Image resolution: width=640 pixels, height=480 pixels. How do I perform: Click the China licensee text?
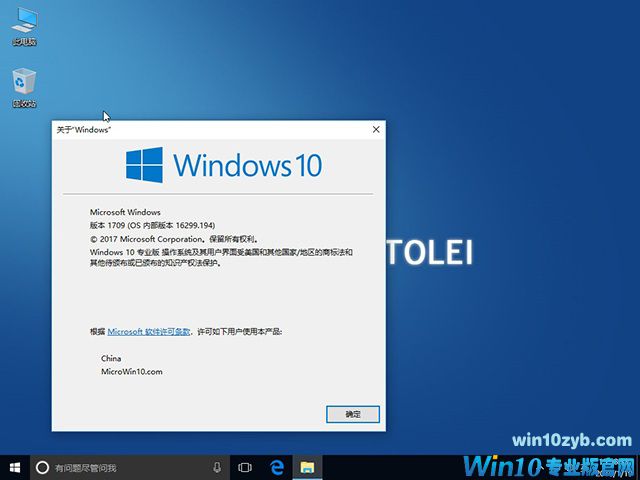pos(111,357)
